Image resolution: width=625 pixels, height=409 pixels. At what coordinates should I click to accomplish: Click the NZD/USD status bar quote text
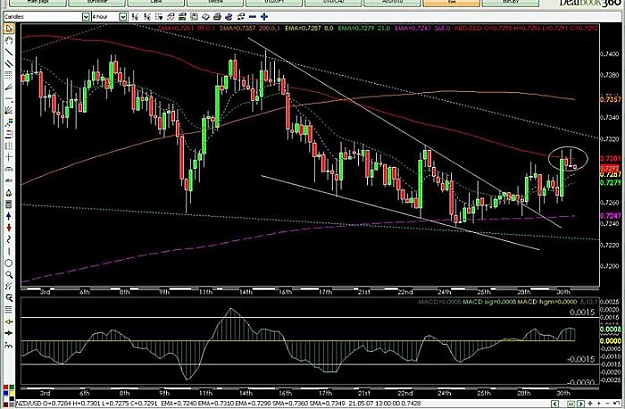(x=217, y=403)
